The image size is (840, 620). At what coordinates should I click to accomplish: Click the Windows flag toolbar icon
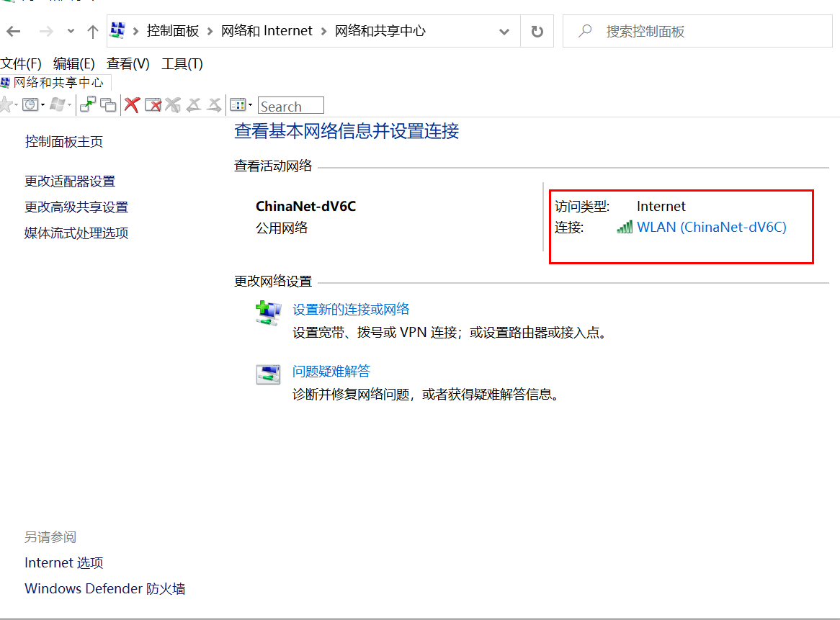58,104
